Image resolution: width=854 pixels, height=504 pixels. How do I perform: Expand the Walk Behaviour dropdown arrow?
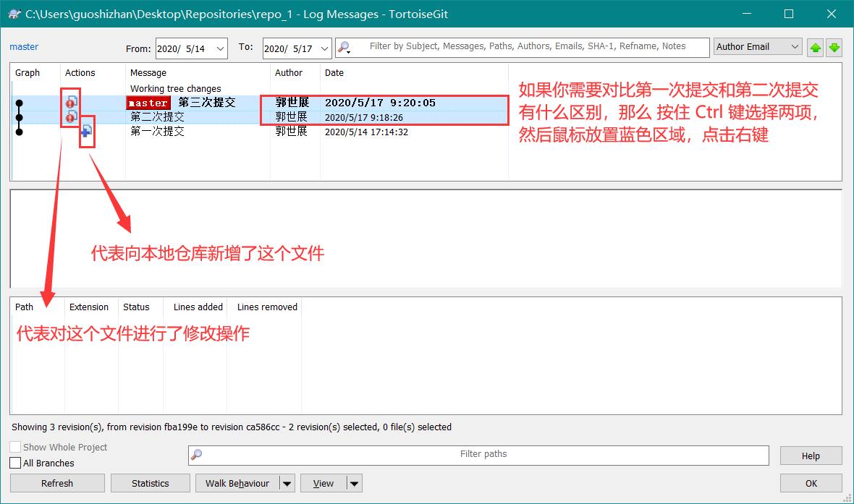coord(287,484)
